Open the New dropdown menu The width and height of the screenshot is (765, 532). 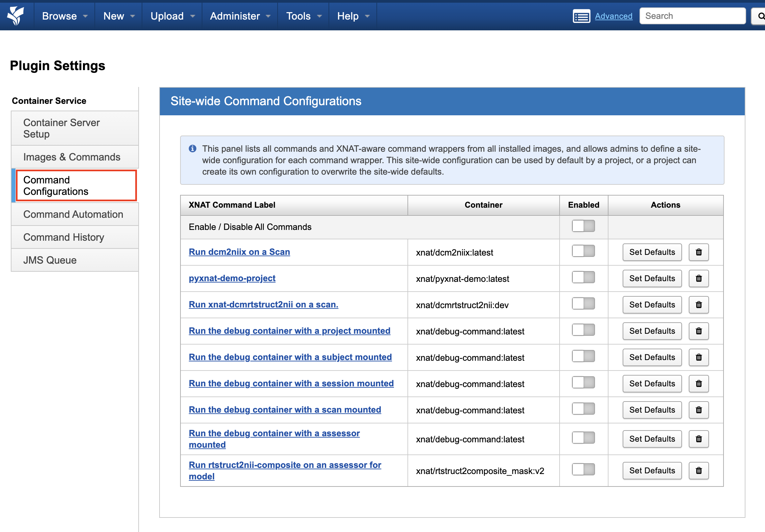point(119,16)
